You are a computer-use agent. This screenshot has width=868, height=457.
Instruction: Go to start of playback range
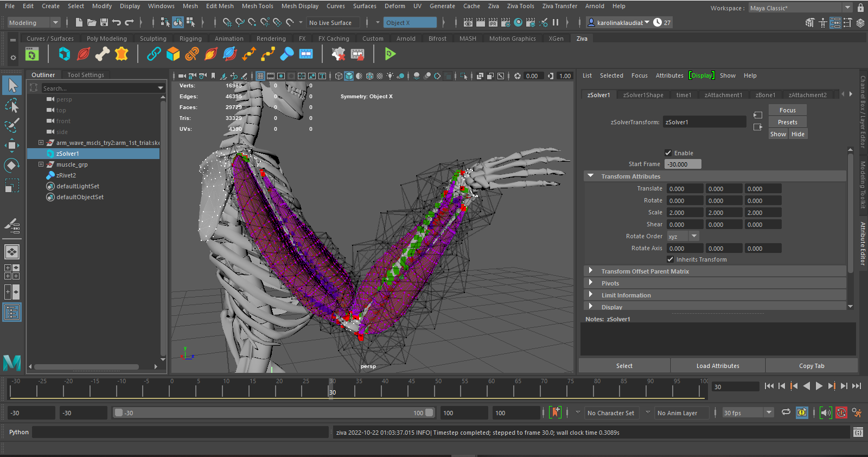click(769, 386)
